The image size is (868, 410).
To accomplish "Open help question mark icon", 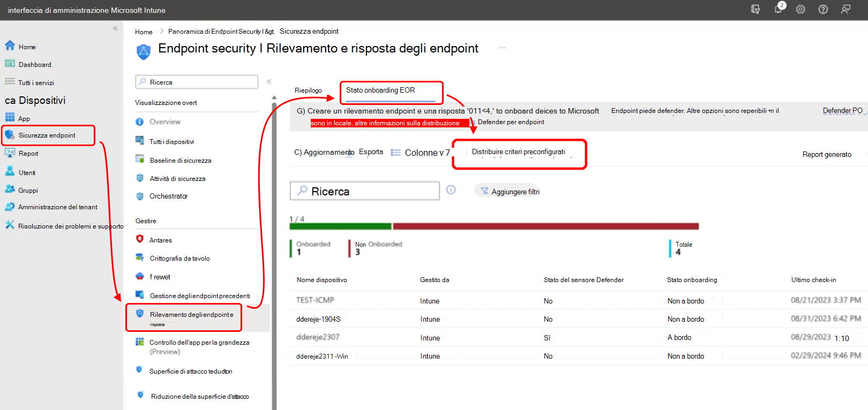I will 823,9.
